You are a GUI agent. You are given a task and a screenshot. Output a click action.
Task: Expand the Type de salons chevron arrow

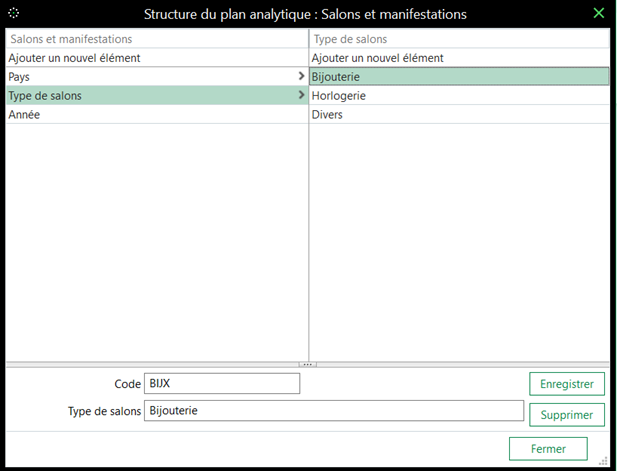[x=301, y=95]
